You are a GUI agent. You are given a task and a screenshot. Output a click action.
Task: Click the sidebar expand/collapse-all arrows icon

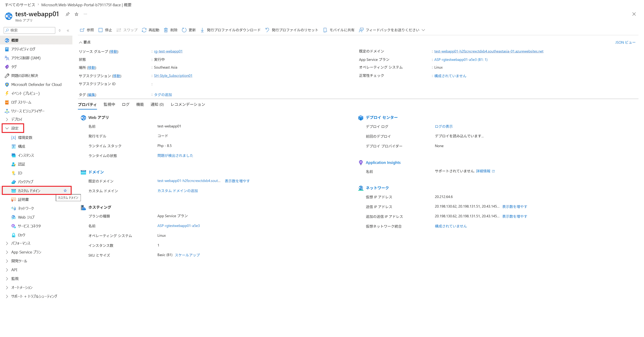coord(60,31)
